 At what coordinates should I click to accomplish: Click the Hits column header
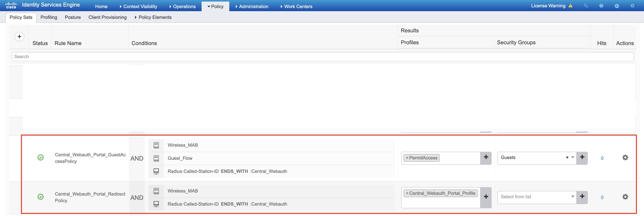(x=602, y=43)
